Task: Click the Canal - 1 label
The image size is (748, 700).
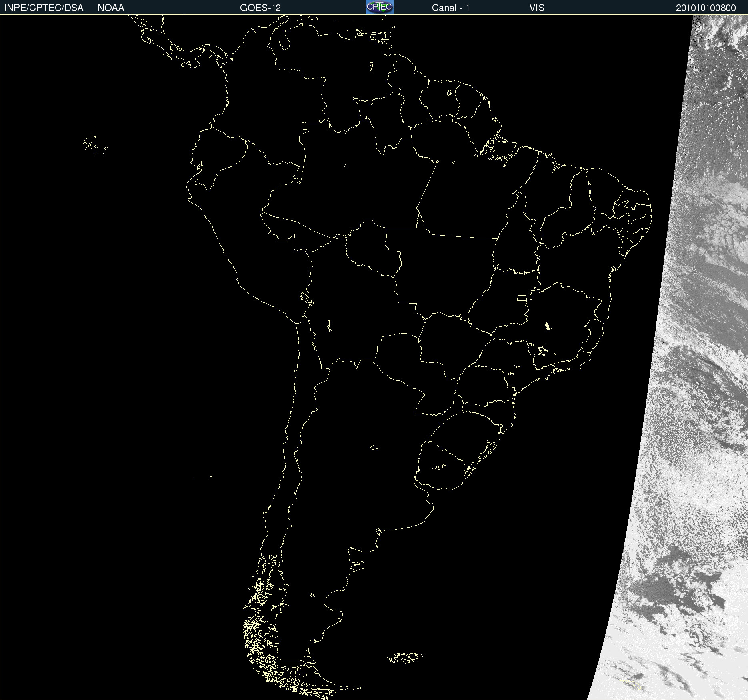Action: pyautogui.click(x=451, y=8)
